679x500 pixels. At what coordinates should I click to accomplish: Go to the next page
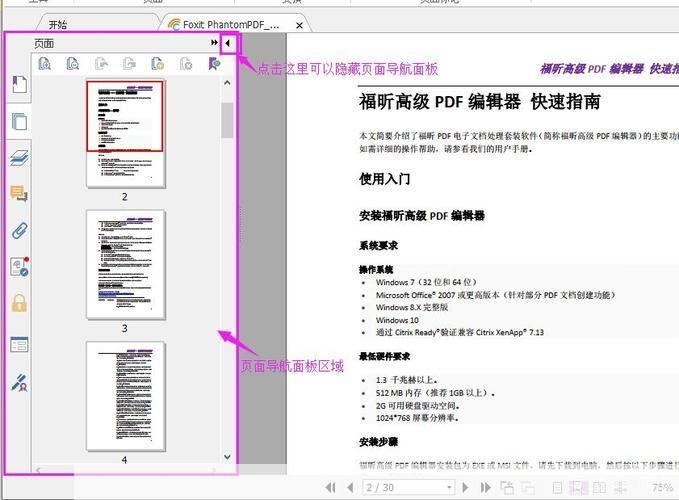pos(466,487)
